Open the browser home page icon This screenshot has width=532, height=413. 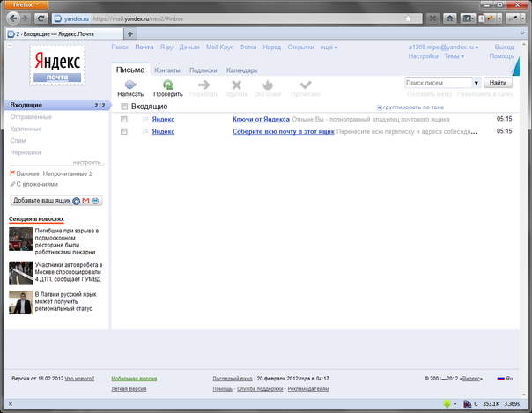(450, 18)
